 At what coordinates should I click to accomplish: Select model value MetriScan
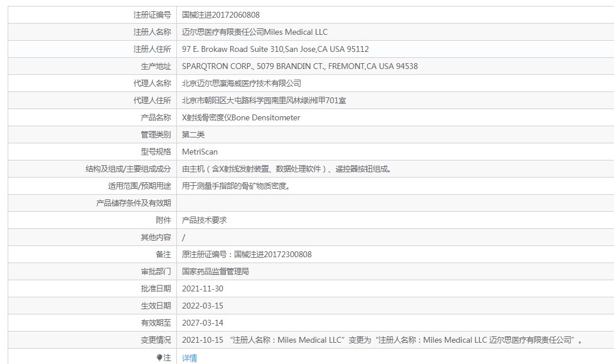coord(200,152)
